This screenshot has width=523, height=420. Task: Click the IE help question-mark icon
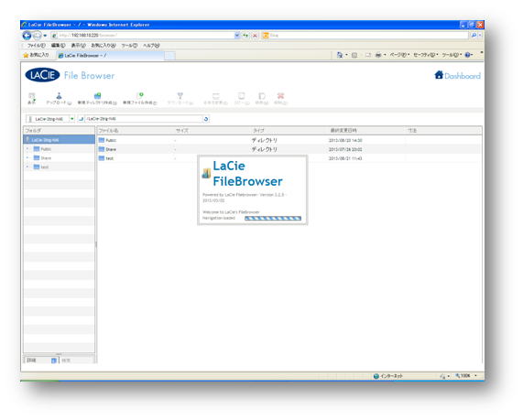pos(468,55)
